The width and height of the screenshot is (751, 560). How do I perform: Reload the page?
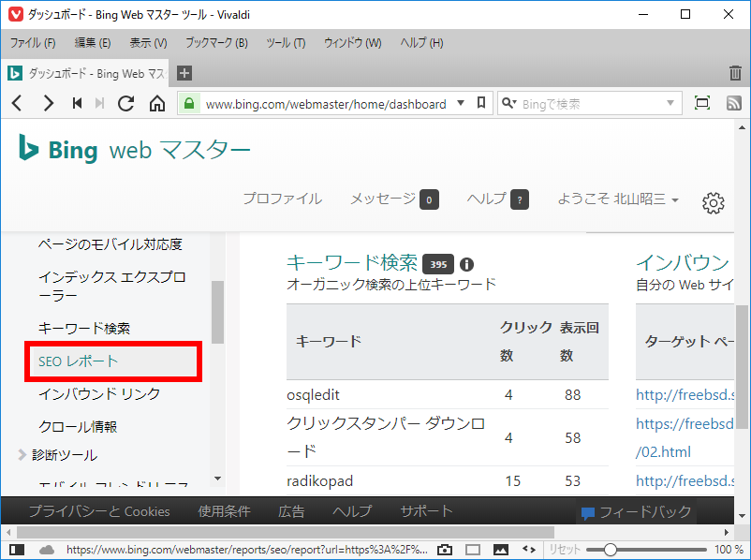point(126,103)
